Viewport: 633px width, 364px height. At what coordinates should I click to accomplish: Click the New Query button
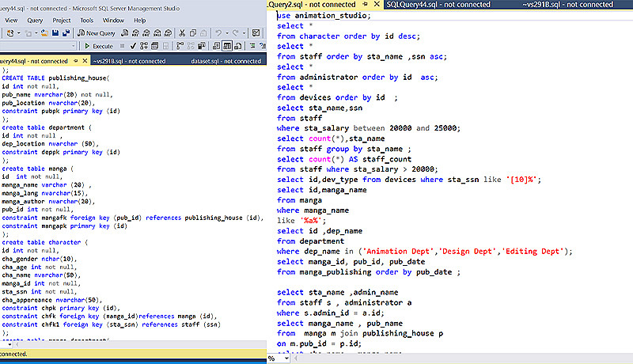click(x=97, y=33)
